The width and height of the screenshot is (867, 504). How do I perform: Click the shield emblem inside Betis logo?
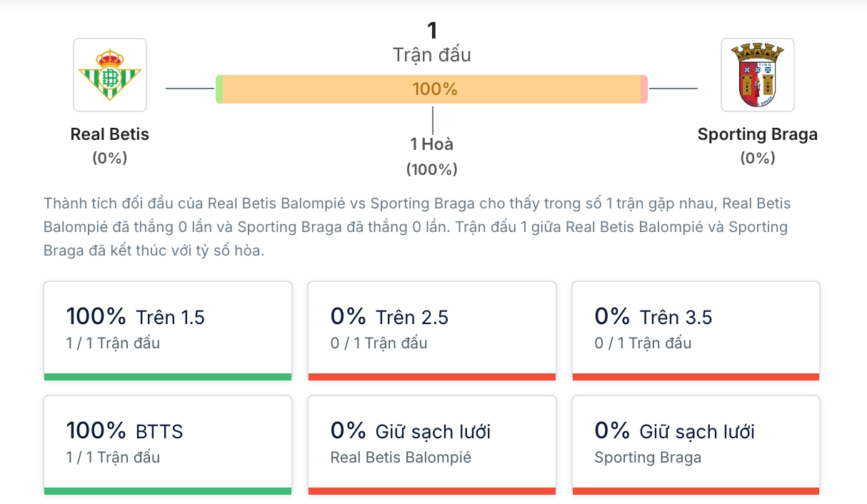click(109, 79)
